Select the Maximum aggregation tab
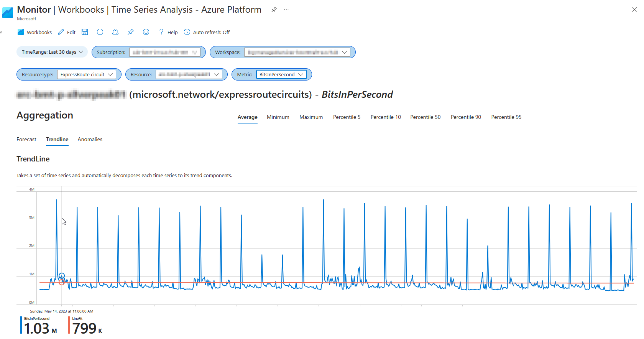 [311, 117]
